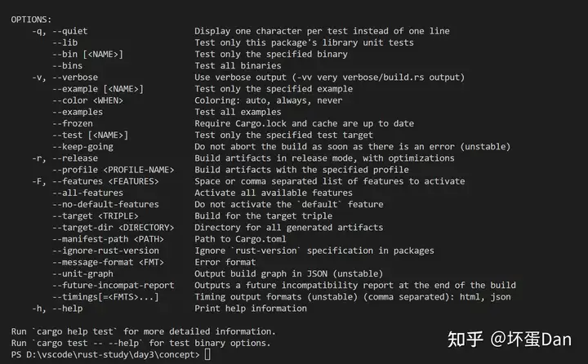Click the 知乎 watermark logo
Image resolution: width=588 pixels, height=364 pixels.
click(465, 340)
